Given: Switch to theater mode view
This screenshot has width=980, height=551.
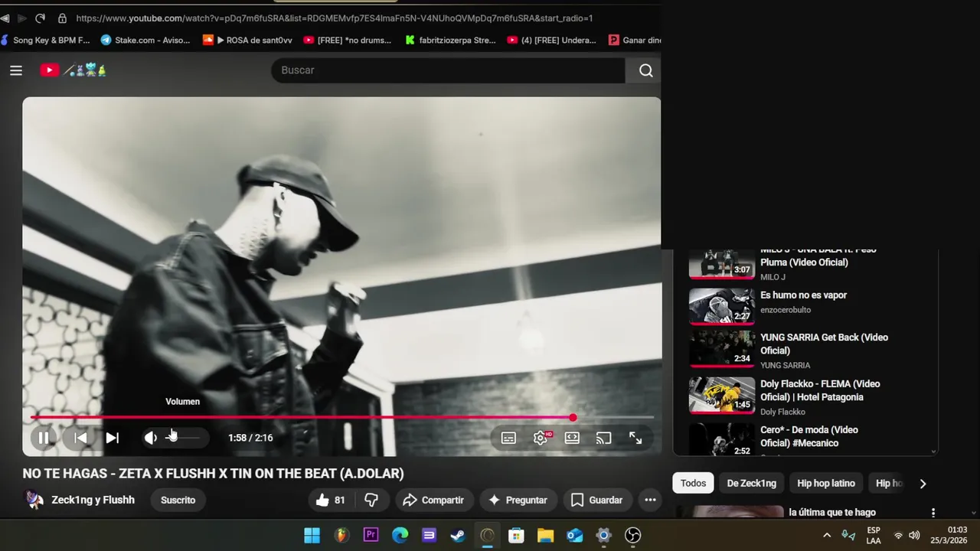Looking at the screenshot, I should [x=572, y=438].
